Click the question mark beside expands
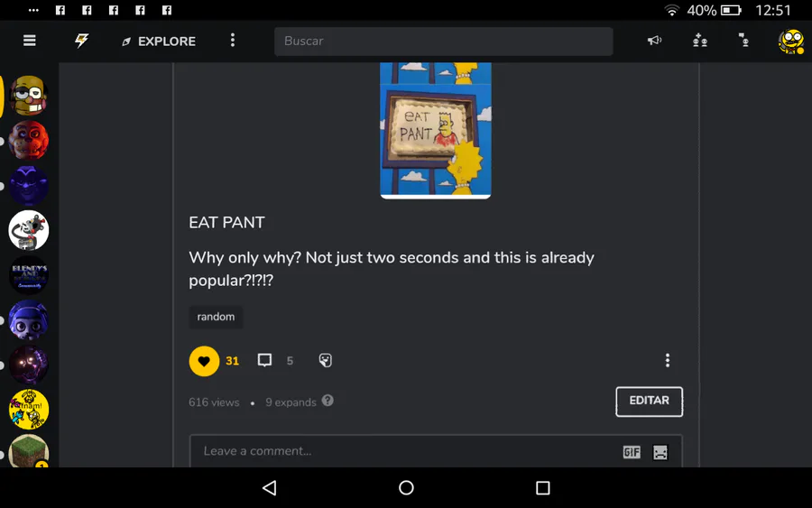 tap(328, 401)
